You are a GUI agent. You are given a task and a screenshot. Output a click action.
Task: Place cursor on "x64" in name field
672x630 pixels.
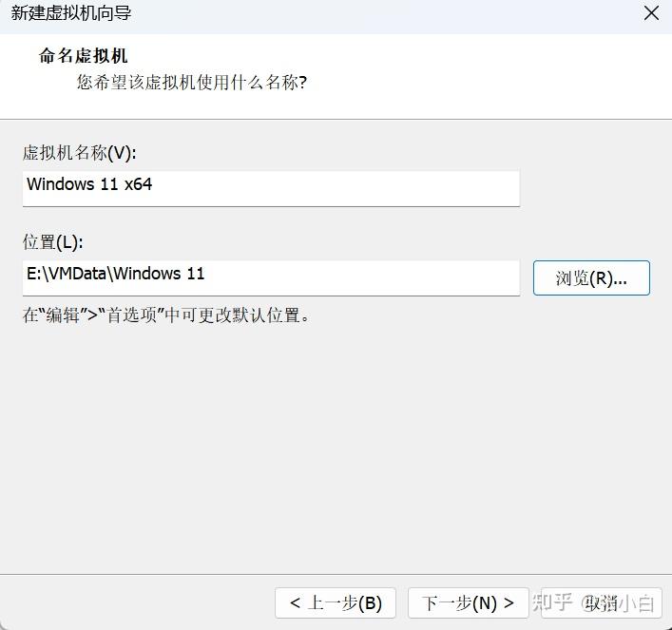(x=138, y=184)
